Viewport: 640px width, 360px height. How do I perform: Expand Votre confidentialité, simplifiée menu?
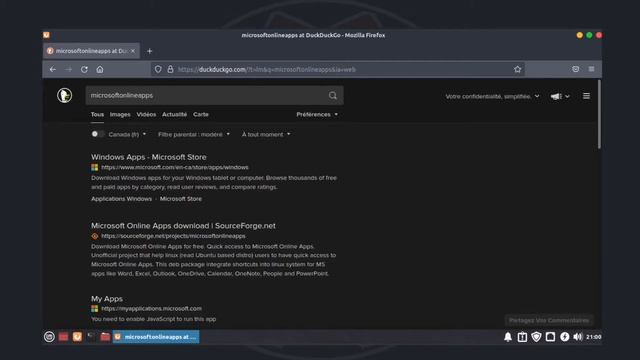(x=492, y=96)
